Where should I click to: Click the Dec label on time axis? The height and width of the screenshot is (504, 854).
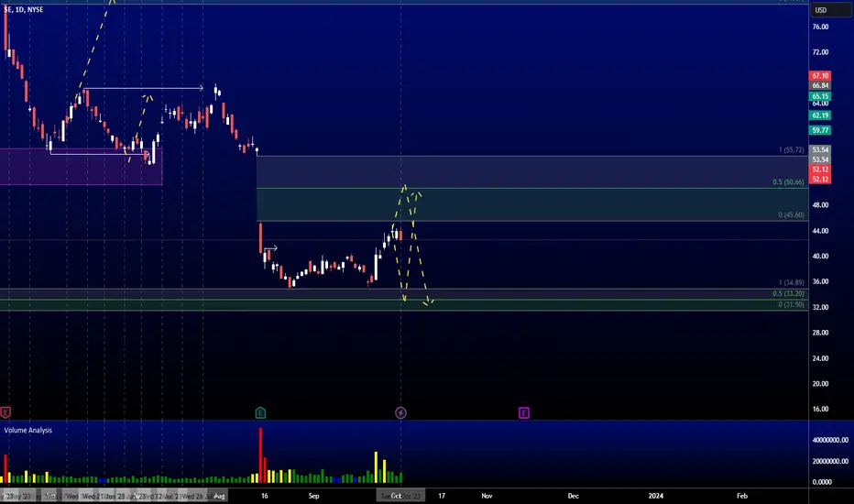point(573,496)
